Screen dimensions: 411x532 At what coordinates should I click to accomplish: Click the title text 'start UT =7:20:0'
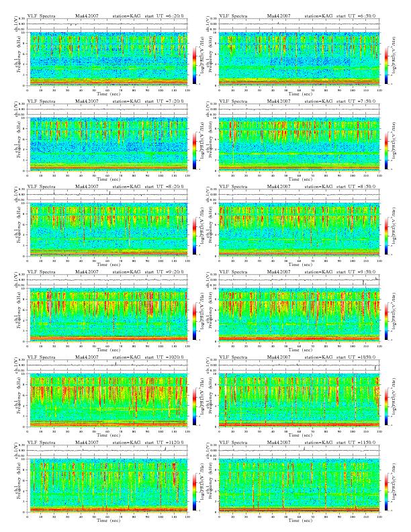tap(164, 101)
